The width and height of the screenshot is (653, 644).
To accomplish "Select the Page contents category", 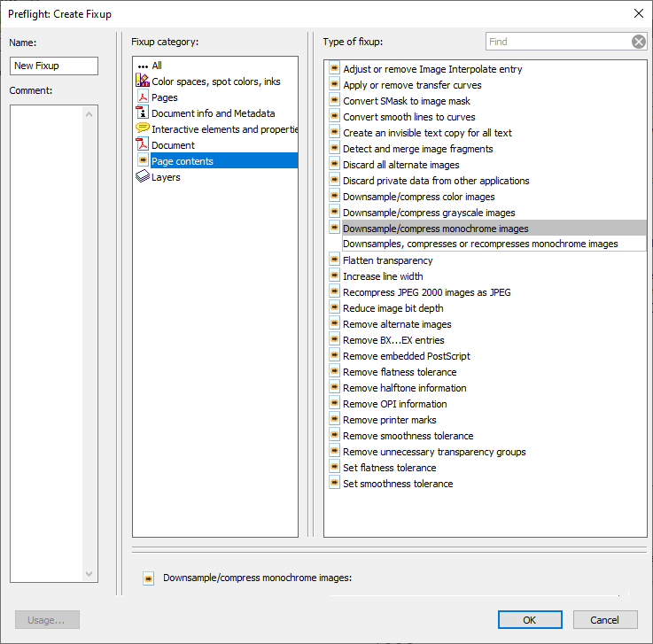I will pyautogui.click(x=182, y=161).
